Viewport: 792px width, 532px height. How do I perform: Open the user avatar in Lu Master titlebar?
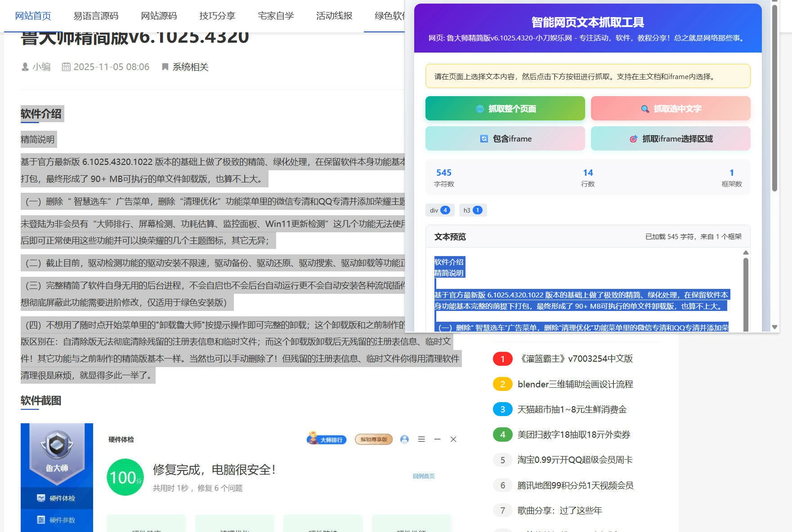point(404,439)
